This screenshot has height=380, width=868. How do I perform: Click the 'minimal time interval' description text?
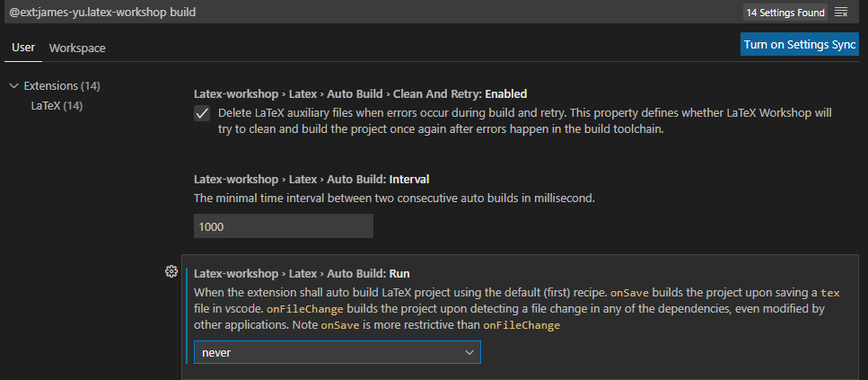pyautogui.click(x=394, y=198)
